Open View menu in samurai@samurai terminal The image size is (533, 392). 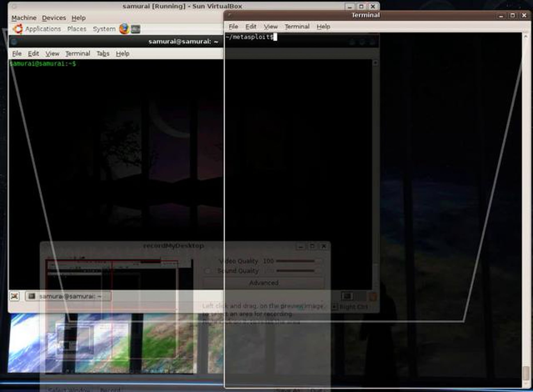[52, 54]
